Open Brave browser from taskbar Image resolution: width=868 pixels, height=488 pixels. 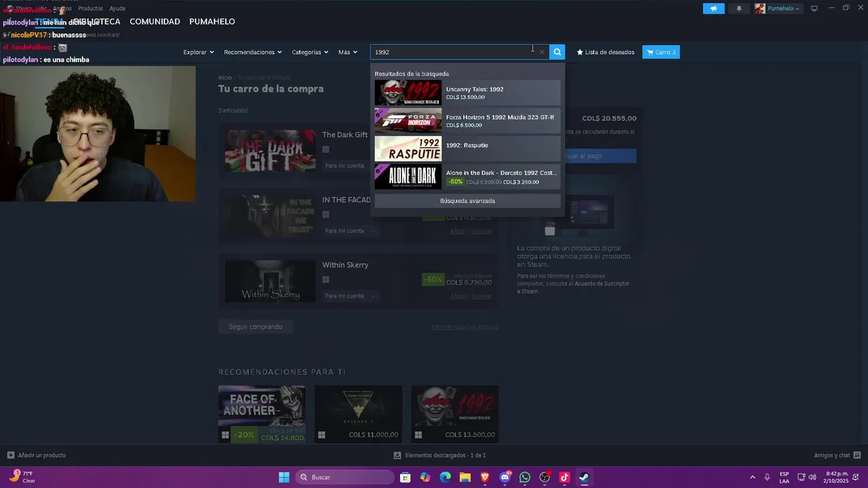[485, 477]
